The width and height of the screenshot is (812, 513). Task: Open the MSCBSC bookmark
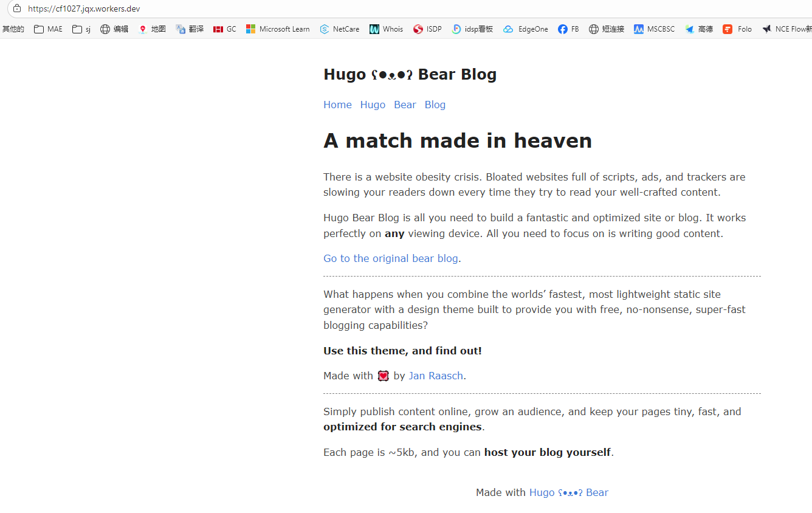coord(654,29)
